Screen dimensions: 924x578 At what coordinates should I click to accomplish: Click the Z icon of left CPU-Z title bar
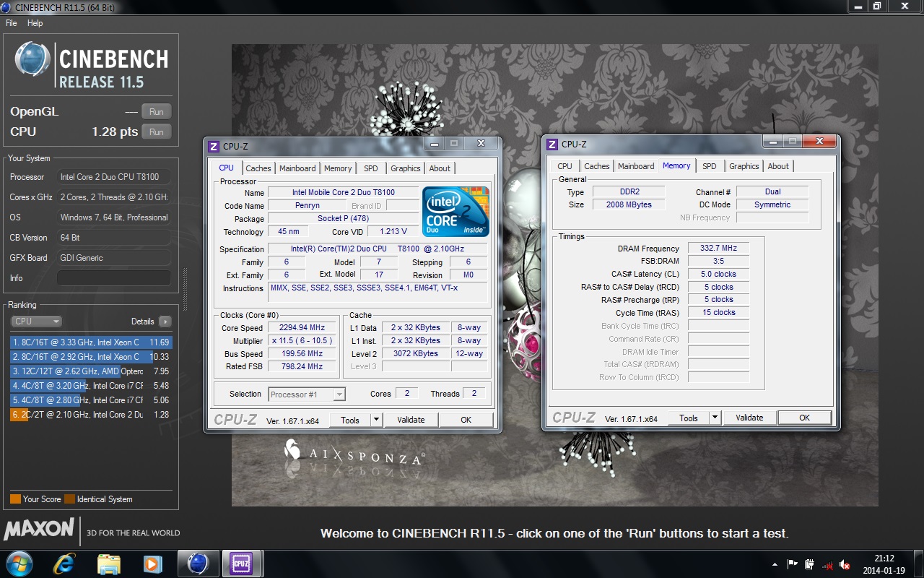tap(214, 147)
